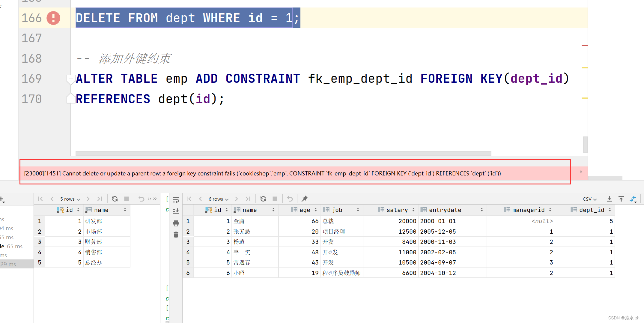
Task: Open the 5 rows page size dropdown
Action: pos(70,199)
